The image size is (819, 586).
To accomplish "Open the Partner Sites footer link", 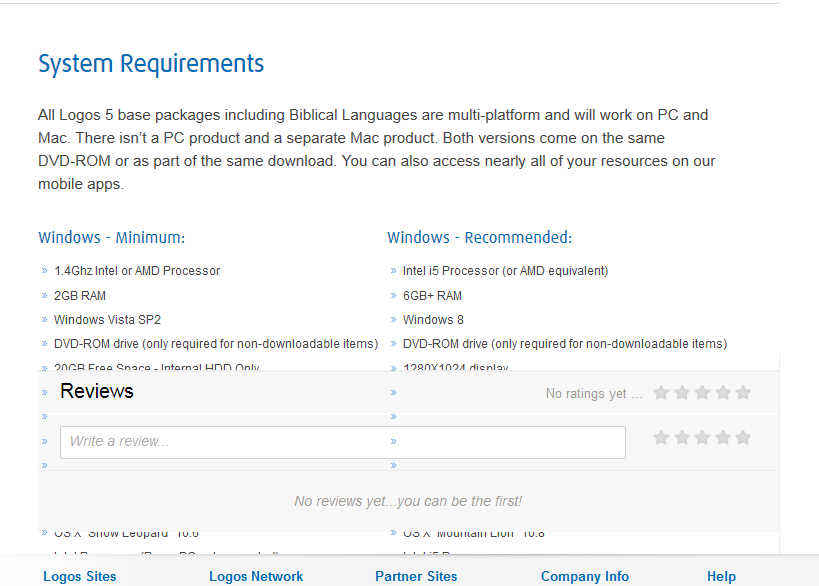I will (416, 576).
